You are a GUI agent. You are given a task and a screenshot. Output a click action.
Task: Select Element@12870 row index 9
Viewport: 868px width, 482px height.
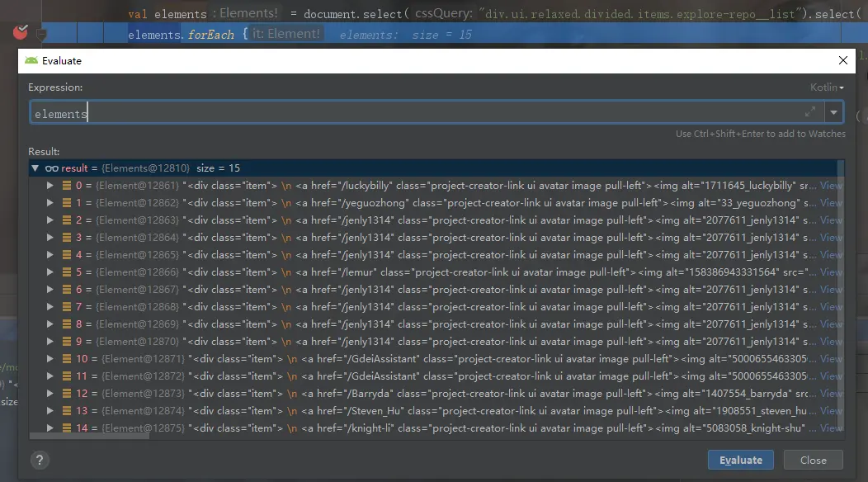pos(435,341)
